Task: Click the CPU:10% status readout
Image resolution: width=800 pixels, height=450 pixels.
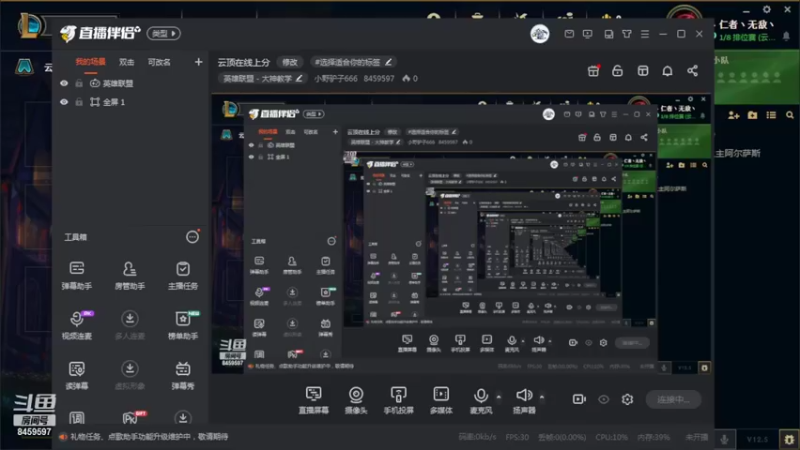Action: coord(611,437)
